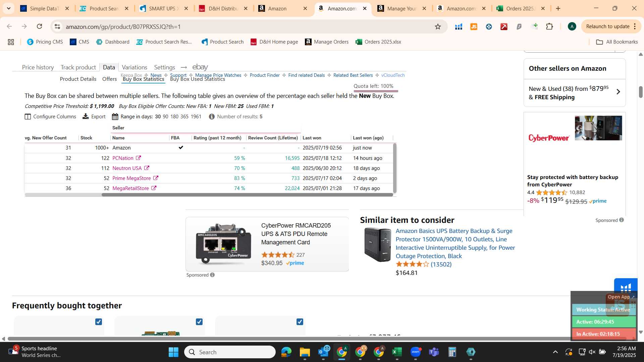
Task: Open Windows Start menu
Action: click(x=173, y=352)
